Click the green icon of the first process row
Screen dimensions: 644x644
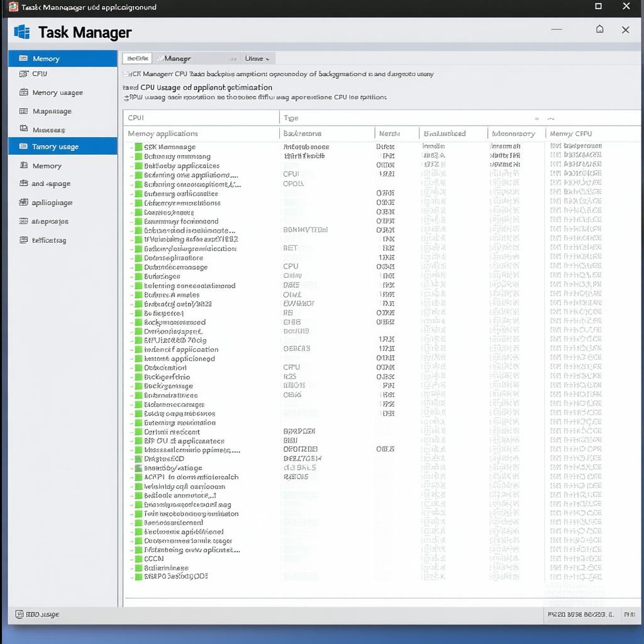click(138, 147)
